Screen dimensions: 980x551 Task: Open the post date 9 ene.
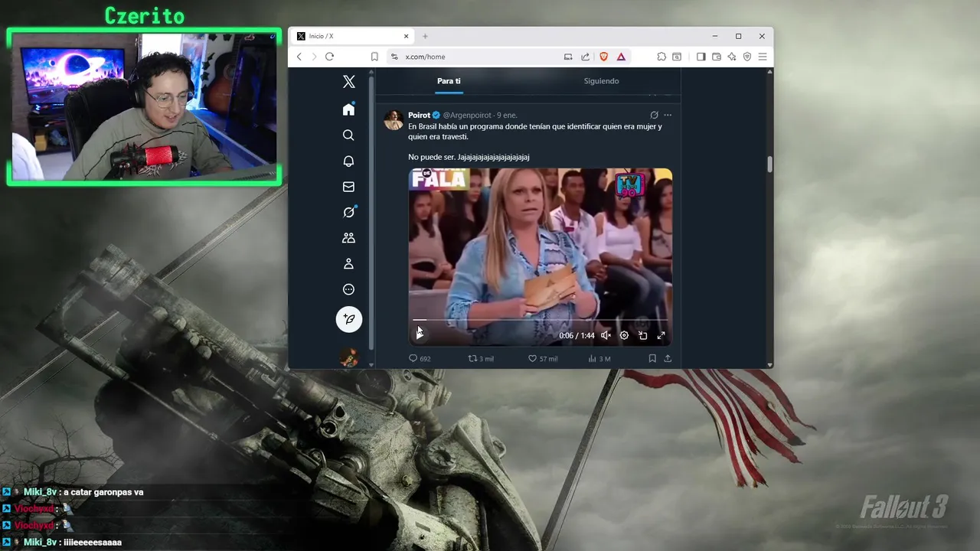[x=507, y=116]
